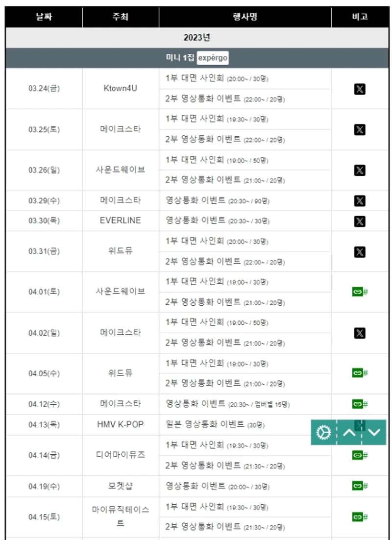Open the X icon for 03.29 메이크스타 event
Screen dimensions: 392x540
360,201
